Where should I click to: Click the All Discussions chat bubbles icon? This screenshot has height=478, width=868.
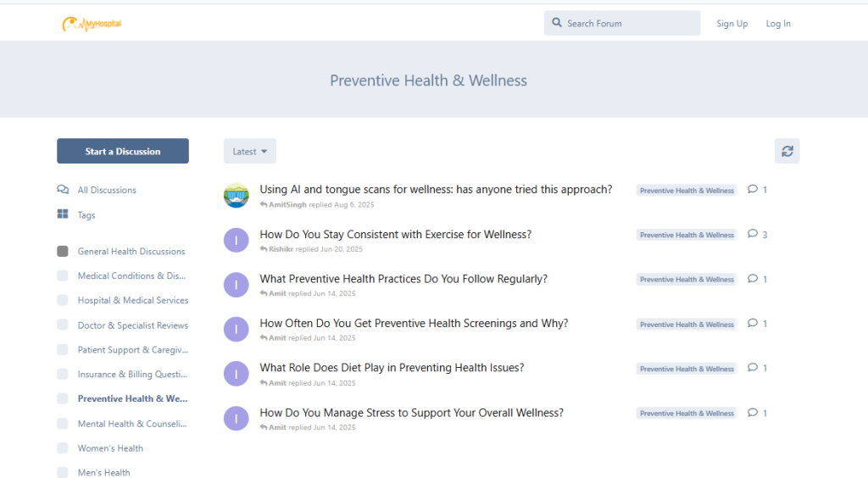coord(63,190)
